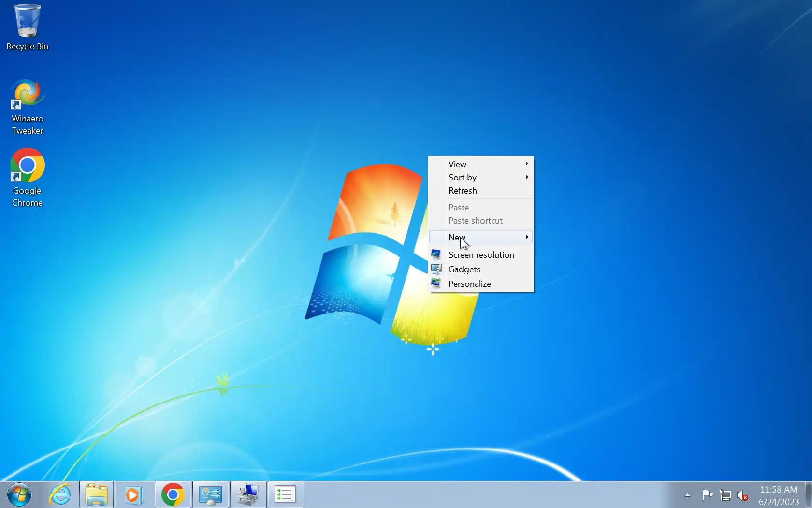Show hidden system tray icons
Image resolution: width=812 pixels, height=508 pixels.
click(x=687, y=495)
